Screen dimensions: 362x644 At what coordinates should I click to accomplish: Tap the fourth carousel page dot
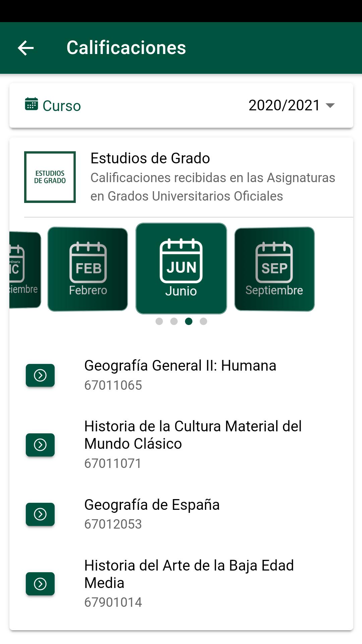pos(203,321)
